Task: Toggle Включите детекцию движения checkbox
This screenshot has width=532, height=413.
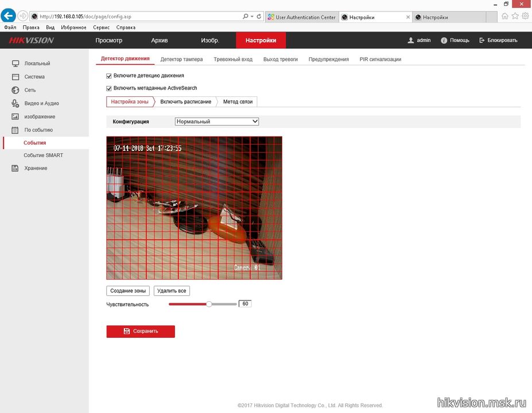Action: point(109,76)
